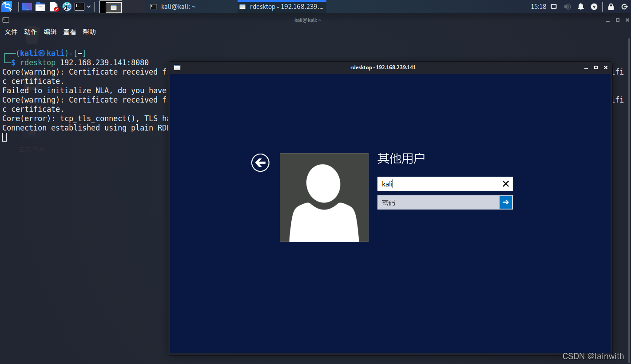
Task: Click rdesktop window menu icon in titlebar
Action: pyautogui.click(x=177, y=67)
